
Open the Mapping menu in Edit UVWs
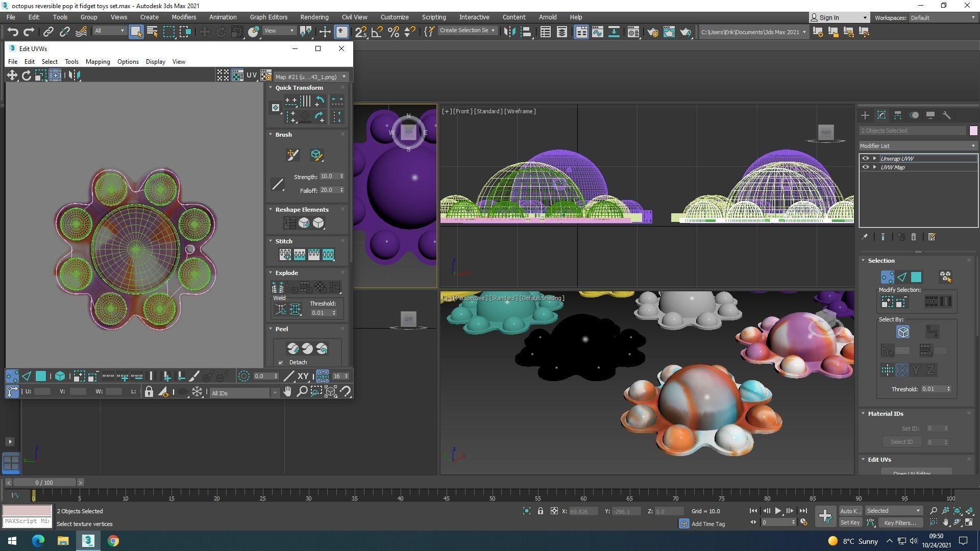coord(97,62)
